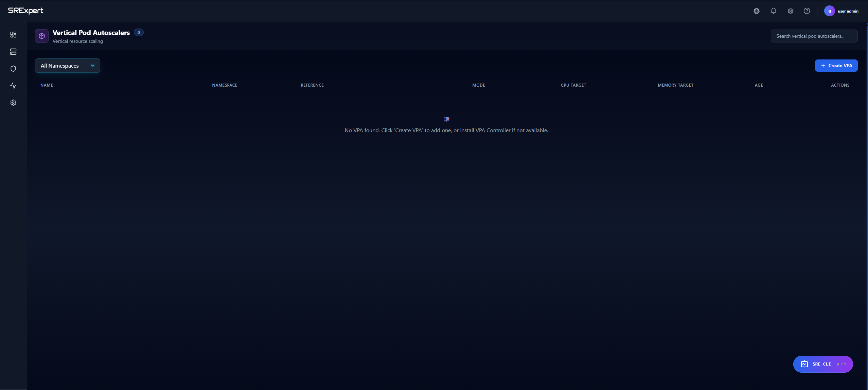Viewport: 868px width, 390px height.
Task: Open the sidebar settings gear icon
Action: point(13,103)
